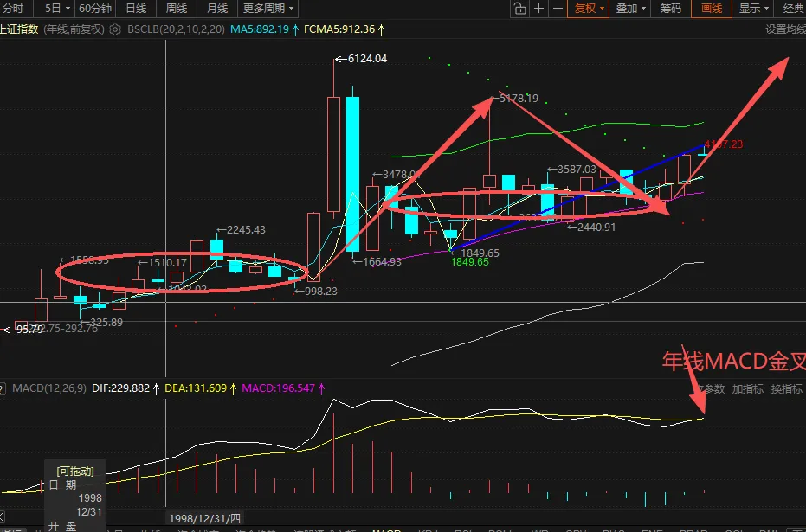Expand the 更多周期 dropdown
The image size is (806, 532).
tap(268, 9)
